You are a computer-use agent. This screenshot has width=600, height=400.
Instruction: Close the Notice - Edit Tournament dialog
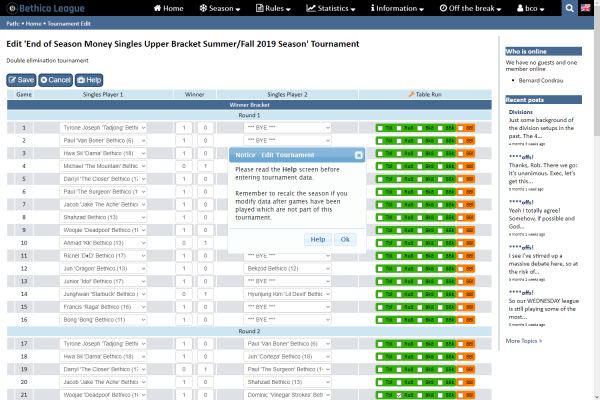tap(359, 156)
